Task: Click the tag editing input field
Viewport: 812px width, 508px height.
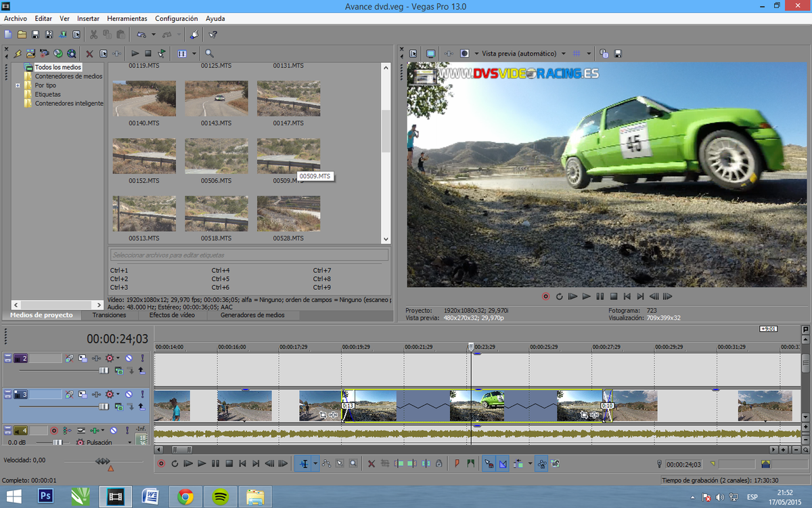Action: click(249, 255)
